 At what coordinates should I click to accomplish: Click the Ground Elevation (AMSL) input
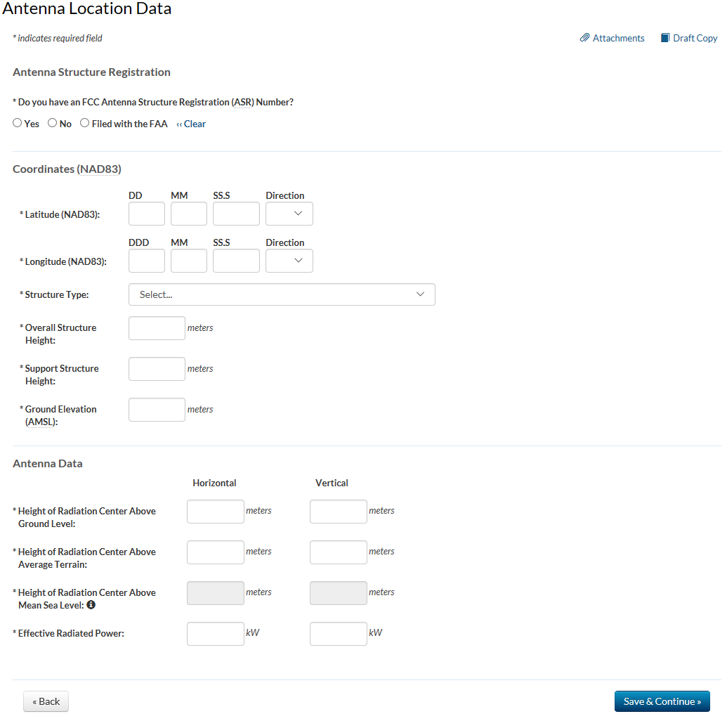[x=157, y=410]
